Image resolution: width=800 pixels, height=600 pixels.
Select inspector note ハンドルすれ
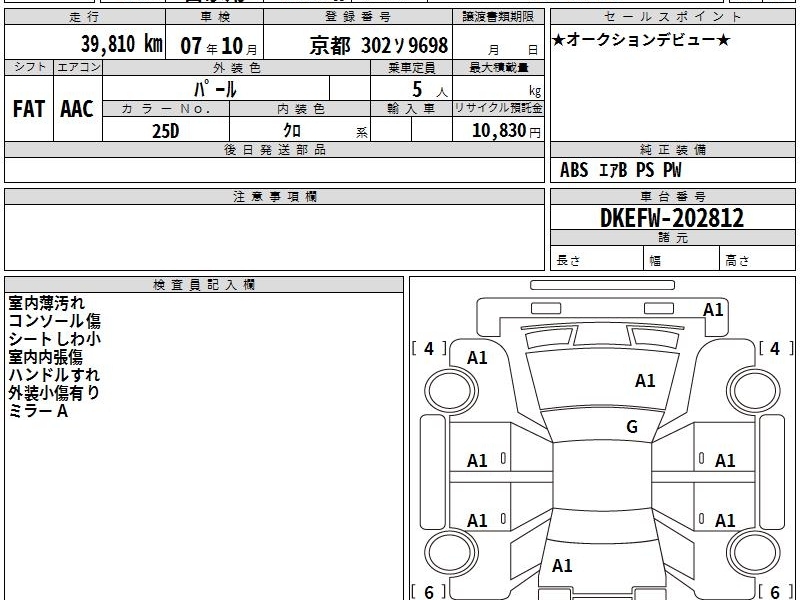point(54,375)
